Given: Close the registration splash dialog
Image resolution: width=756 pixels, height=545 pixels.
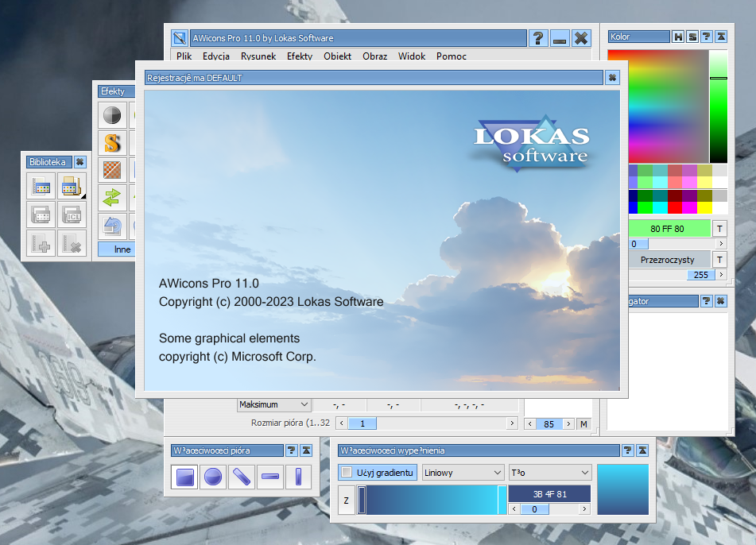Looking at the screenshot, I should coord(612,78).
